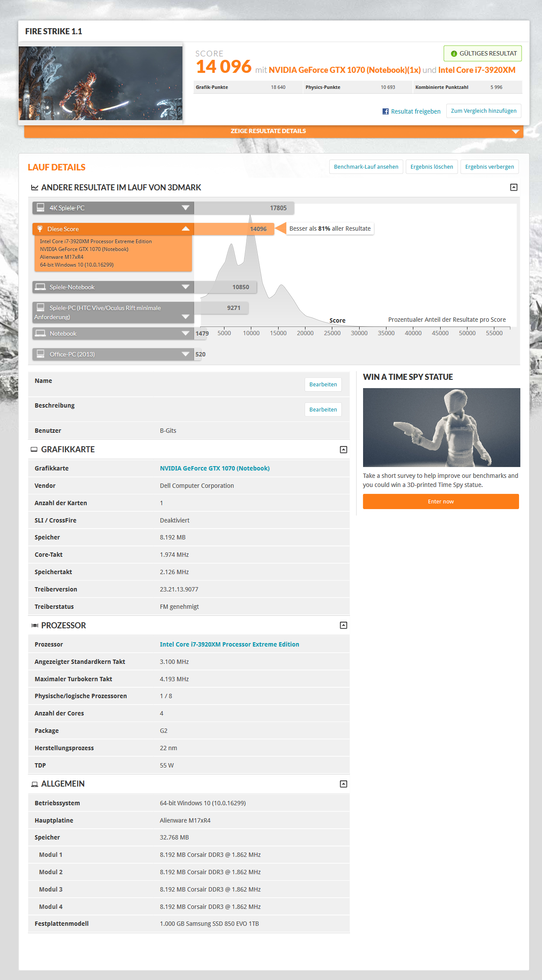Click the Time Spy statue image
Screen dimensions: 542x980
click(x=441, y=428)
